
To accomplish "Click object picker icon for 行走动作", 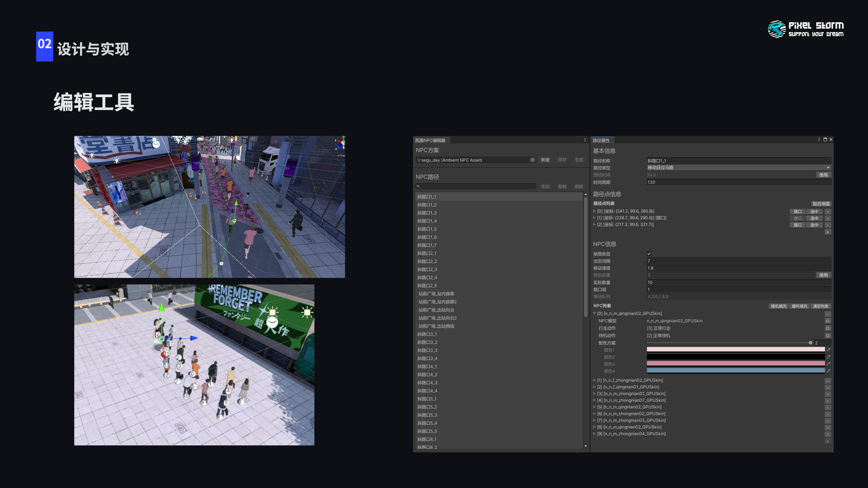I will click(x=827, y=328).
